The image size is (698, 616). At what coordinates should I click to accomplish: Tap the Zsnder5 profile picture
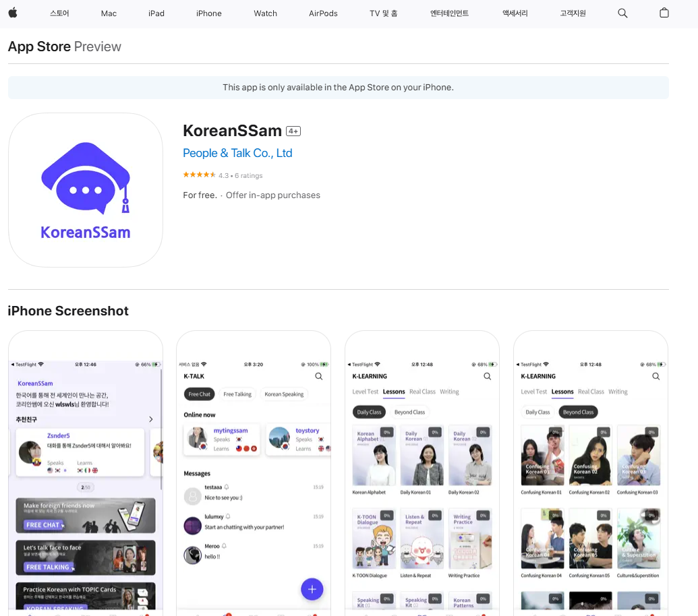[x=30, y=452]
